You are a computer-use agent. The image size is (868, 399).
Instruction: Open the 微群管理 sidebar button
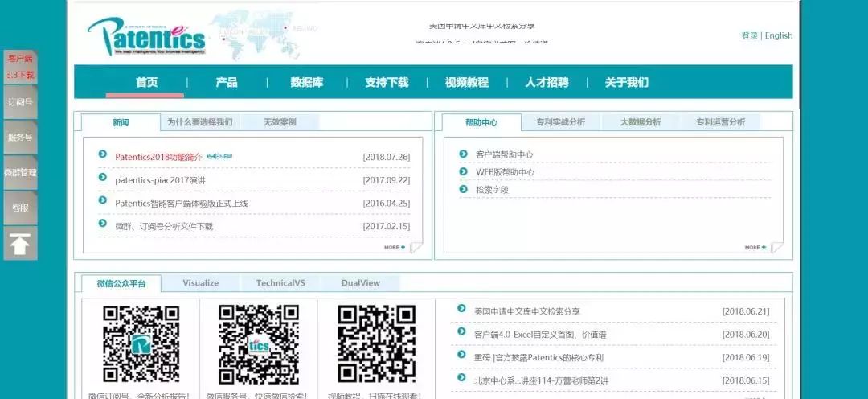pos(20,172)
